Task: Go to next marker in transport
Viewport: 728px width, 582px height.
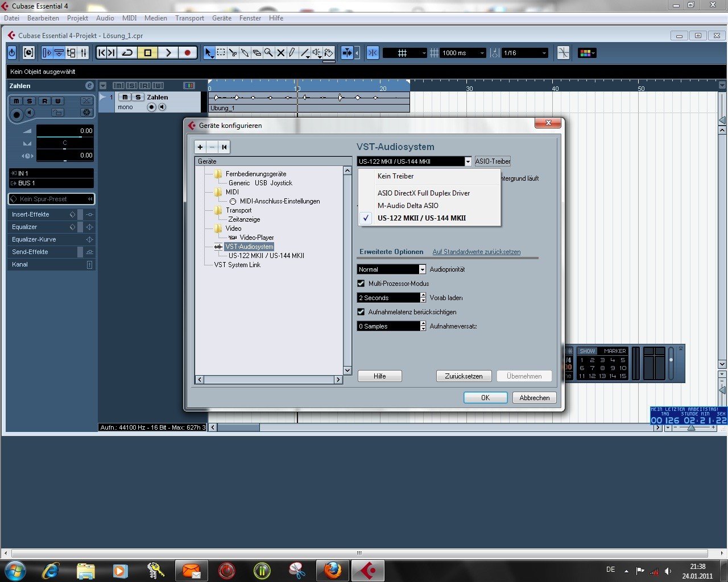Action: pyautogui.click(x=111, y=53)
